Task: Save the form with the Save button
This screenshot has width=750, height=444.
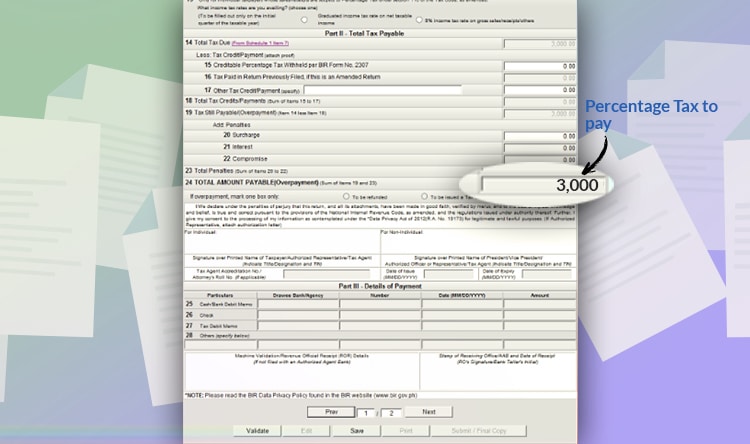Action: [x=356, y=431]
